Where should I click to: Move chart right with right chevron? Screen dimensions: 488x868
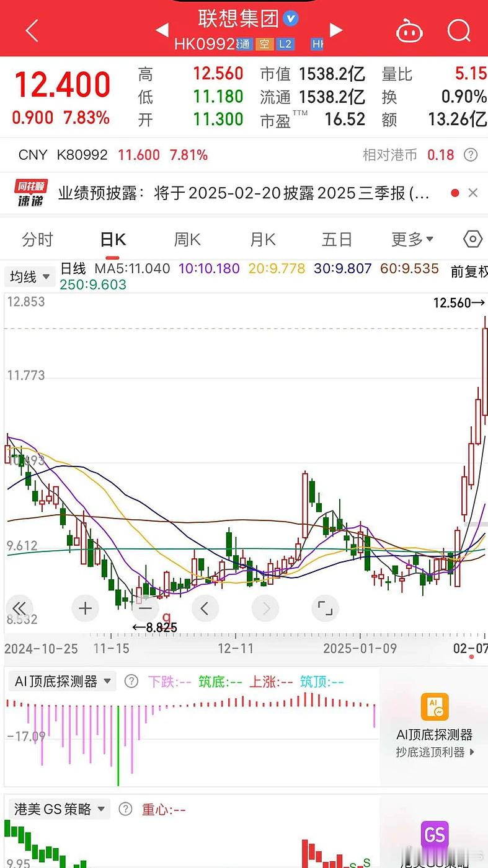coord(265,608)
